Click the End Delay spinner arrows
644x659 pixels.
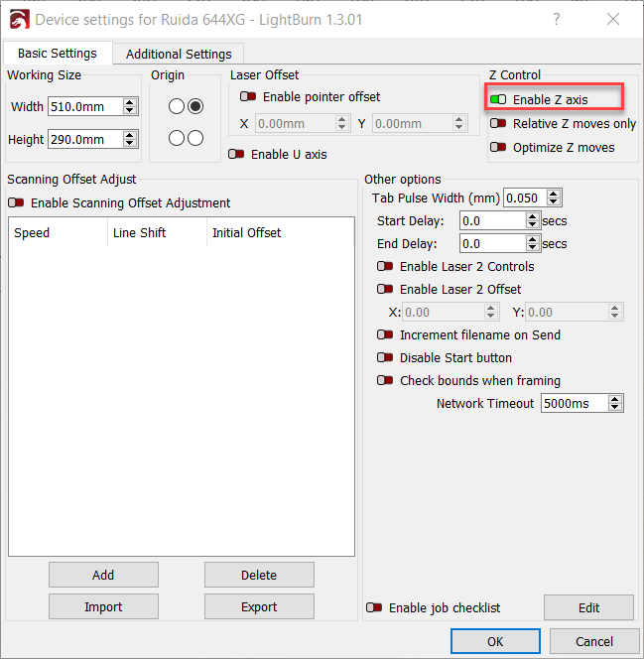point(533,244)
